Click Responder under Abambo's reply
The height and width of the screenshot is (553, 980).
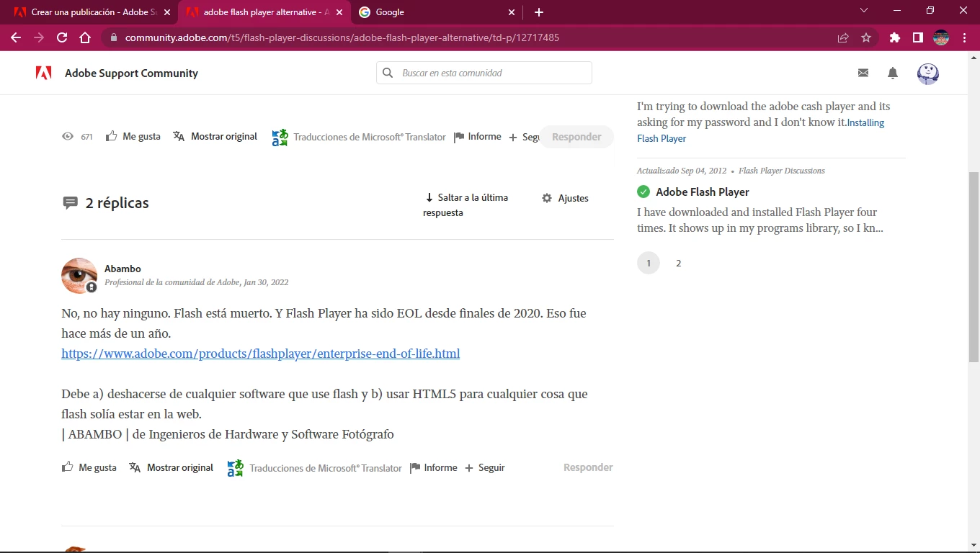tap(588, 467)
